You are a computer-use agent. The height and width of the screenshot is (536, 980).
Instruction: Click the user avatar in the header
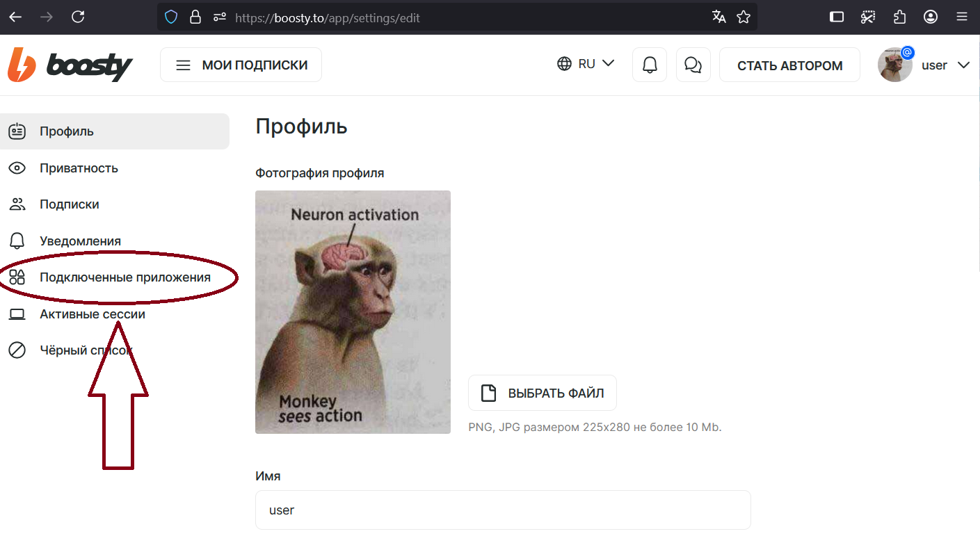click(895, 65)
